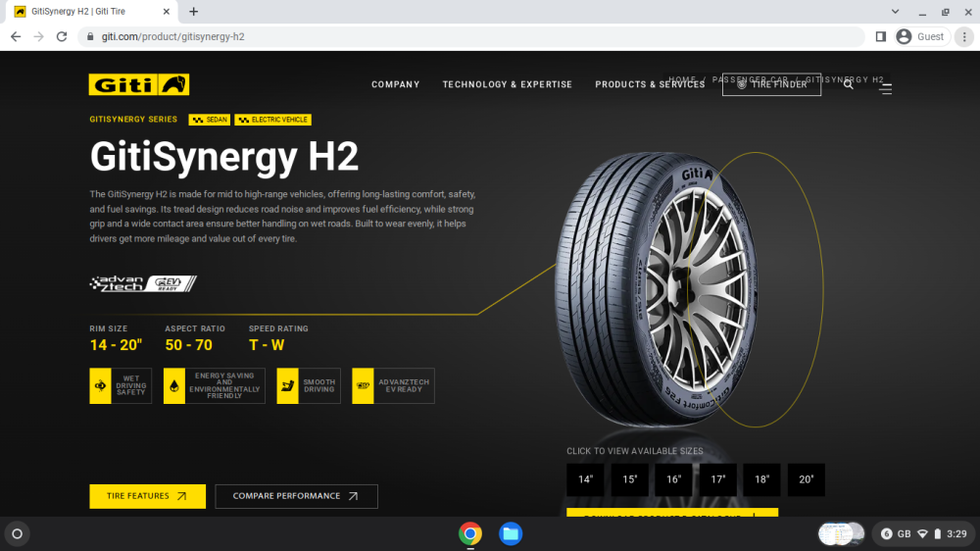980x551 pixels.
Task: Click the GitiSynergy H2 heading
Action: [224, 156]
